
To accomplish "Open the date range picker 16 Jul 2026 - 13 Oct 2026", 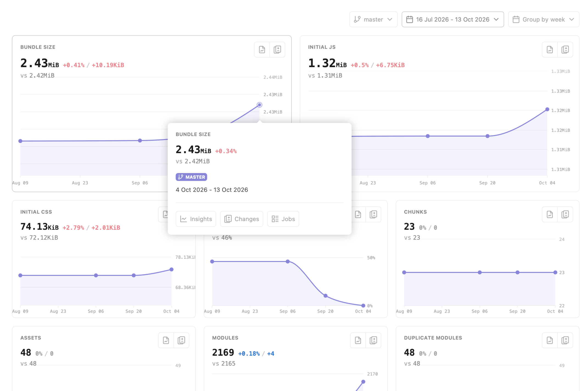I will (452, 19).
